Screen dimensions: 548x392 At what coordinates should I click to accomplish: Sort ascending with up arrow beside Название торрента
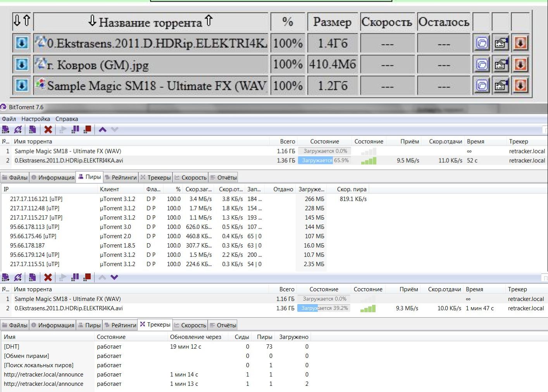[208, 21]
